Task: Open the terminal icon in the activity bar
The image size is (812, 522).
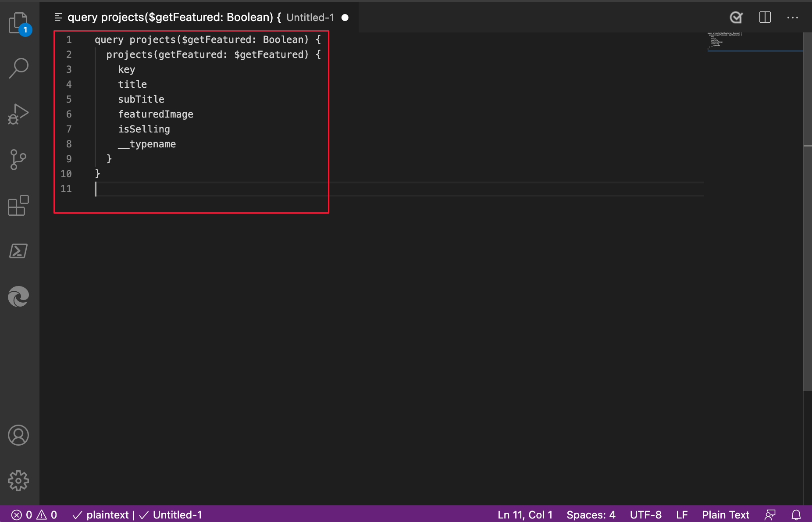Action: [x=19, y=251]
